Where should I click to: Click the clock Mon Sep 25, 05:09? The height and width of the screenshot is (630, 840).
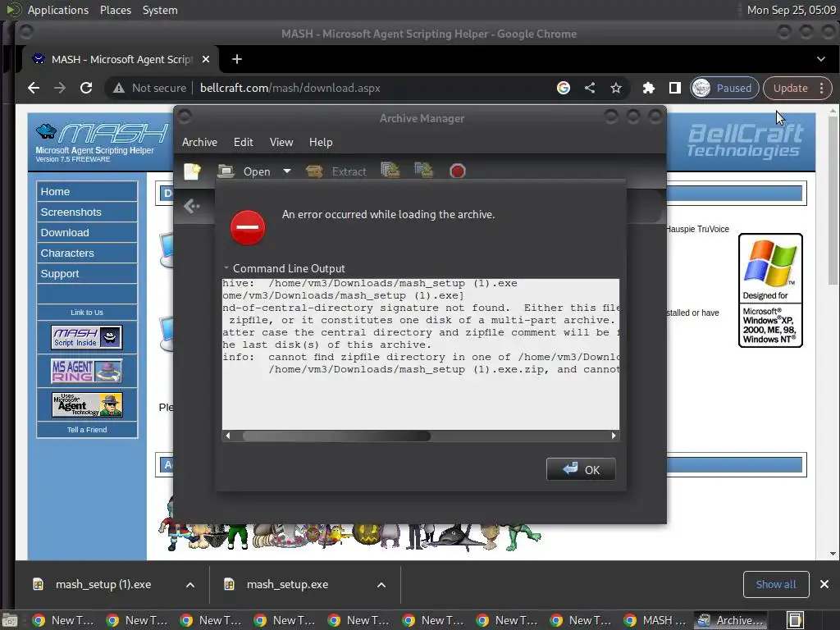(792, 10)
